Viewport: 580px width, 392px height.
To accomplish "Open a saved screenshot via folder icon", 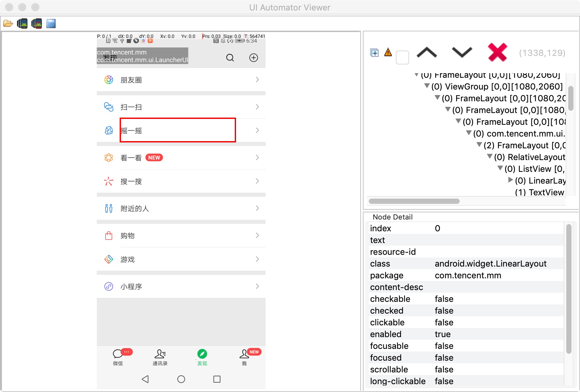I will coord(8,24).
